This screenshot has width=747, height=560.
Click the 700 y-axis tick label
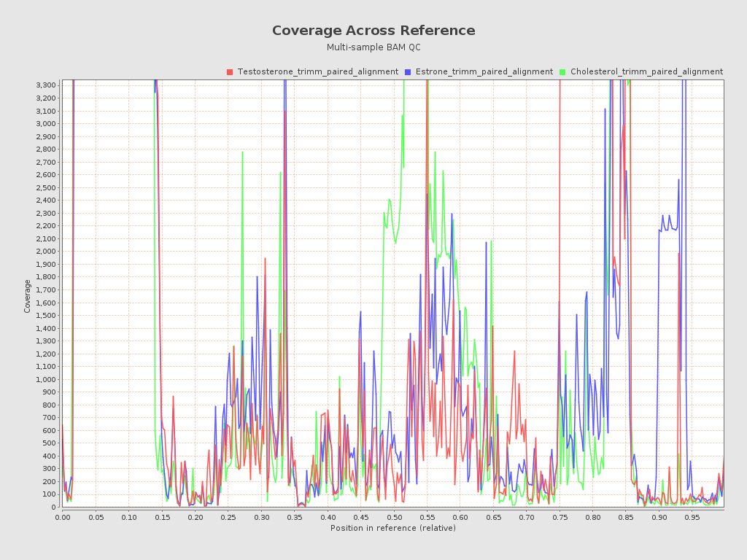50,418
